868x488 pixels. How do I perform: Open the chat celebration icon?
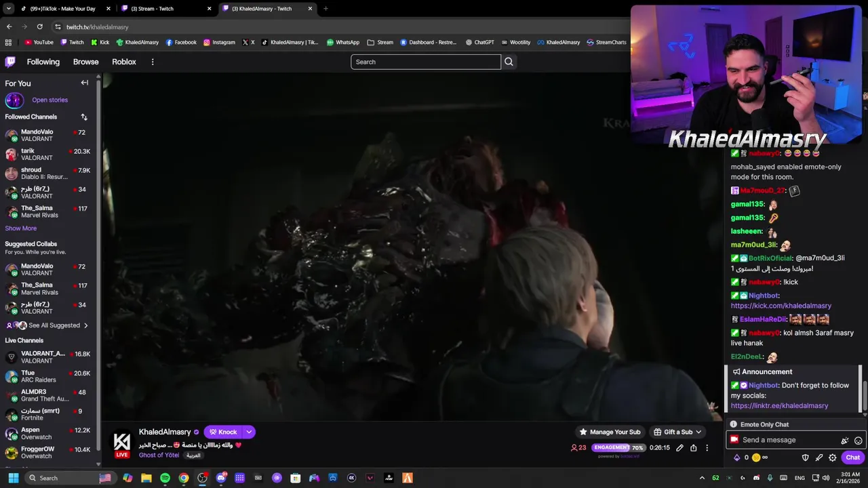click(x=844, y=441)
